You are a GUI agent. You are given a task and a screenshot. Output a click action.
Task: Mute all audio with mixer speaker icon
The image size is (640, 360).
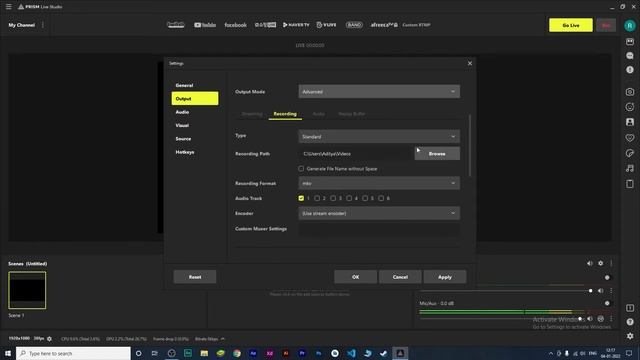589,264
